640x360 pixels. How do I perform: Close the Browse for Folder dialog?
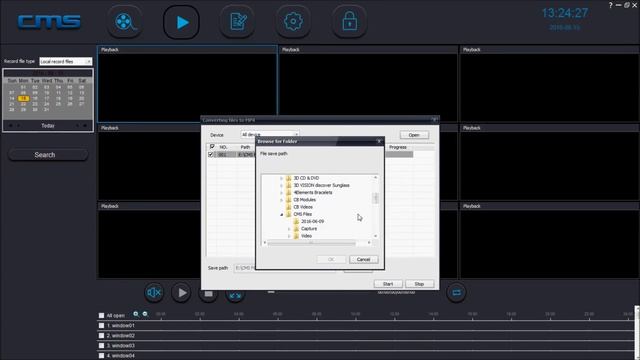(379, 141)
